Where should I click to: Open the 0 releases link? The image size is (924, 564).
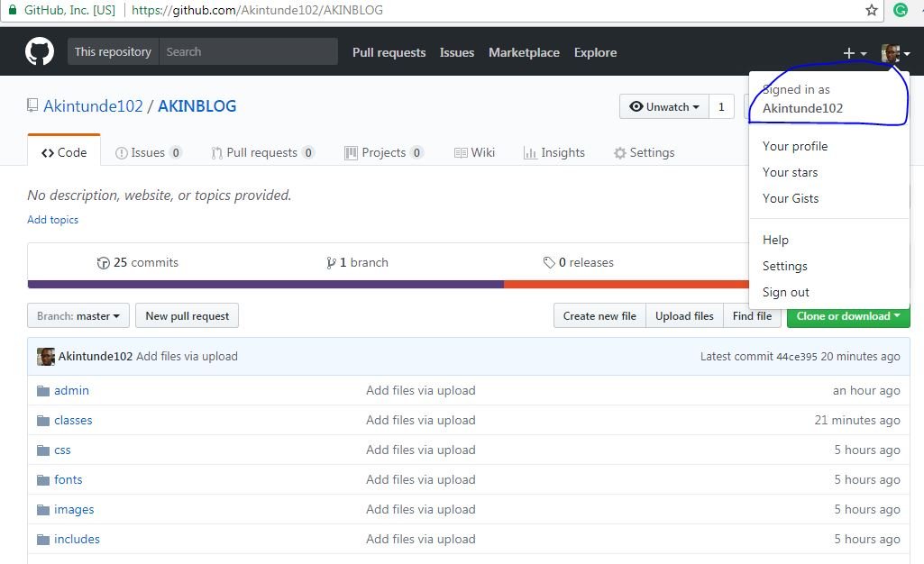click(x=578, y=262)
